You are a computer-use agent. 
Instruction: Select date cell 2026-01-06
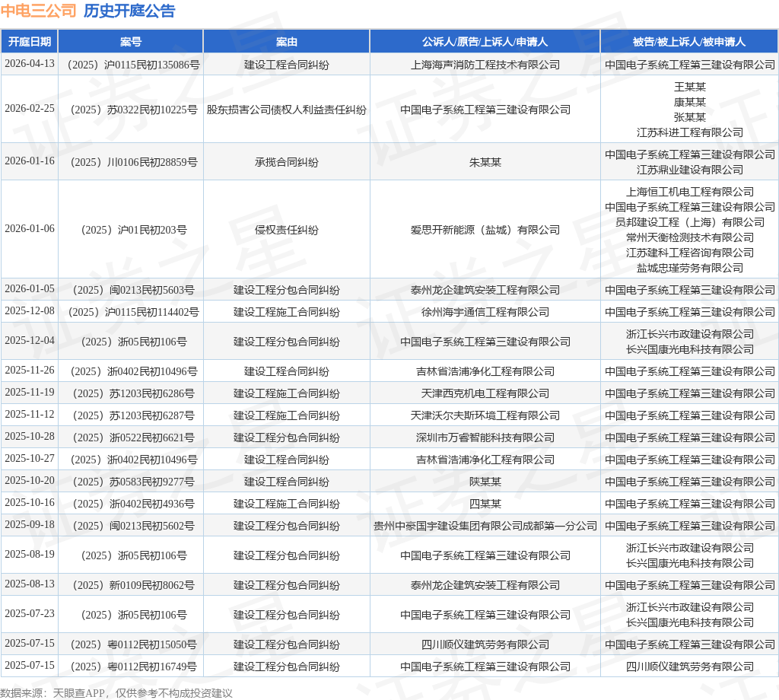[x=30, y=228]
